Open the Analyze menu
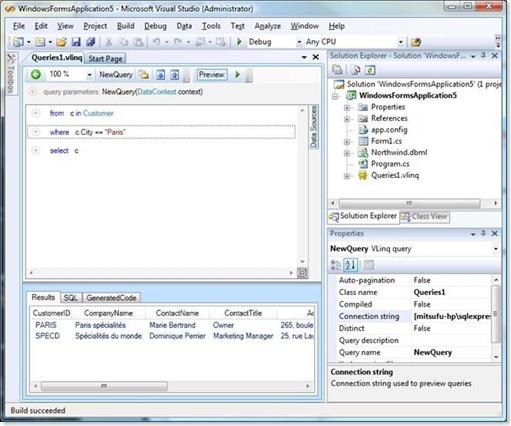 (x=268, y=26)
